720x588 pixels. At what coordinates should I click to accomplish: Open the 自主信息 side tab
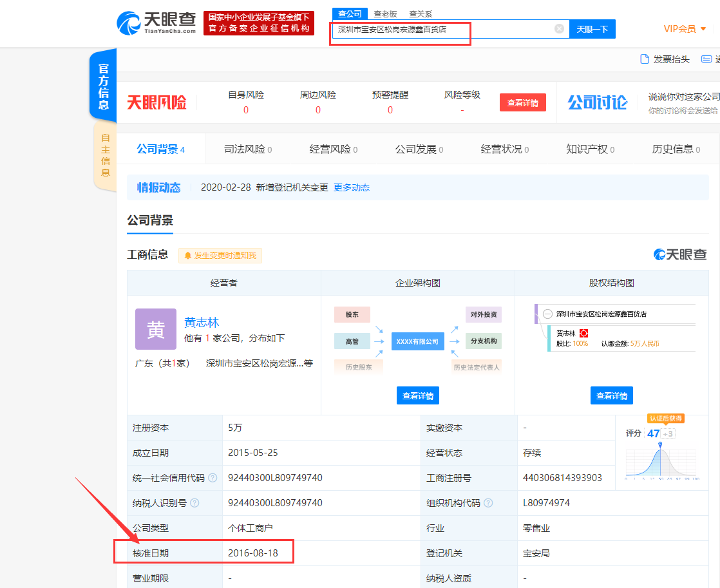click(x=106, y=155)
